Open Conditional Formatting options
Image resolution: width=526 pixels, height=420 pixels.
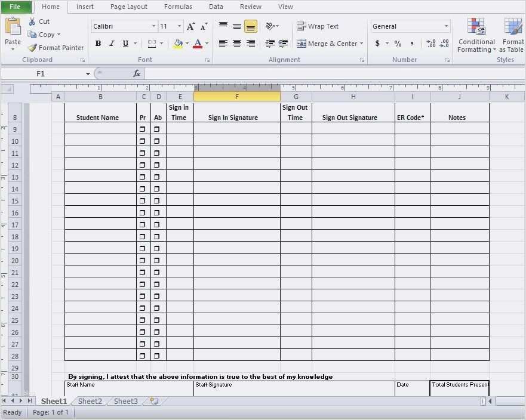click(x=476, y=35)
